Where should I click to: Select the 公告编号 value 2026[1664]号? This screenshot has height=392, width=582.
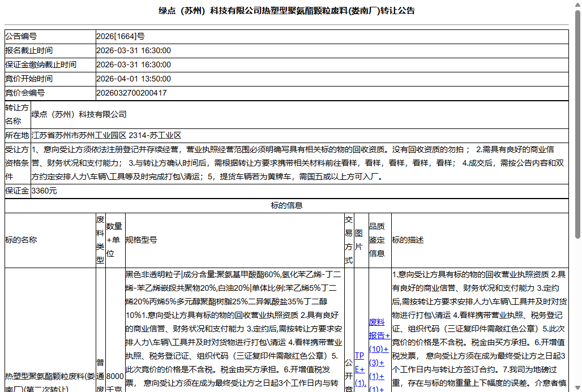(122, 36)
